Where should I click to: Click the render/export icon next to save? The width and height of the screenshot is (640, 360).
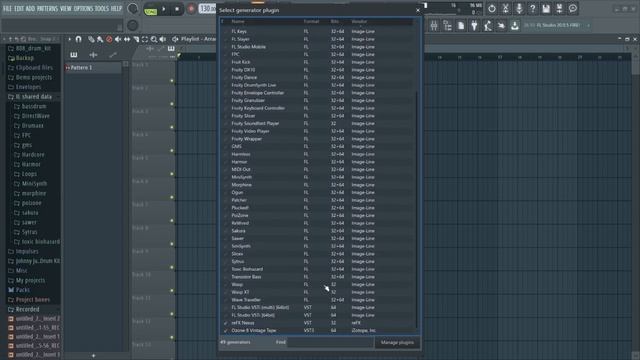(559, 9)
